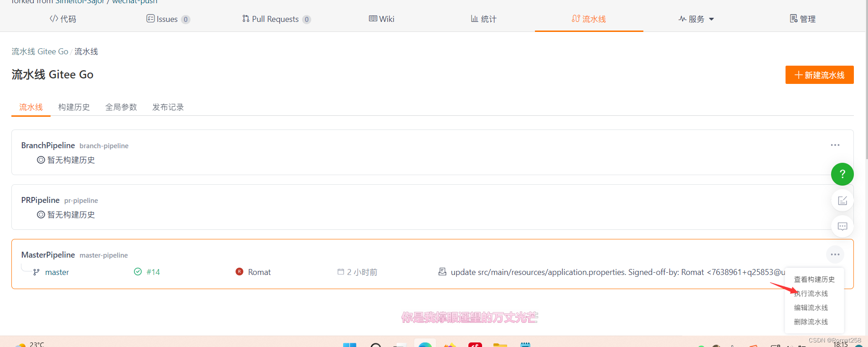The image size is (868, 347).
Task: Click the green help question mark button
Action: click(842, 174)
